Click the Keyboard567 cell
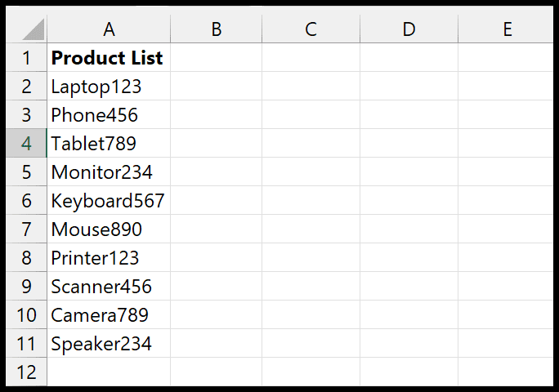The width and height of the screenshot is (559, 392). [109, 200]
